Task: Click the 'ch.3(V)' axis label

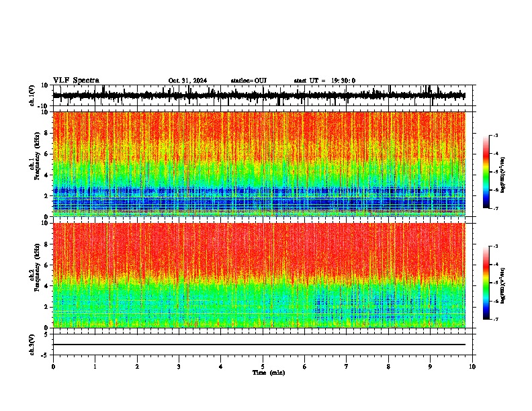Action: pos(32,345)
